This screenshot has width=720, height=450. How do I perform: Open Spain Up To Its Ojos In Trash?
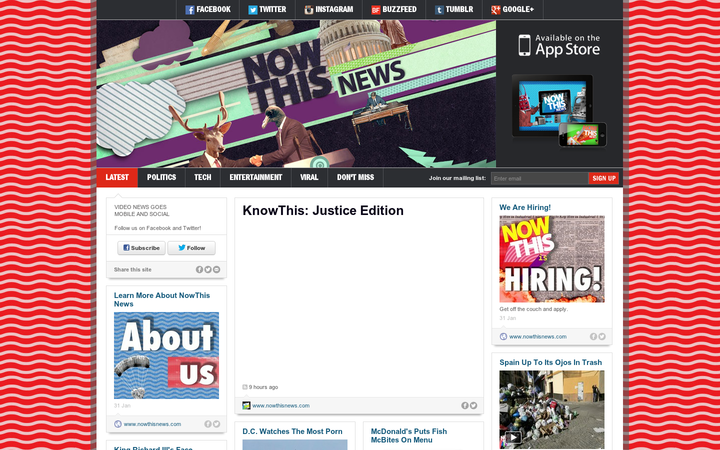tap(551, 362)
